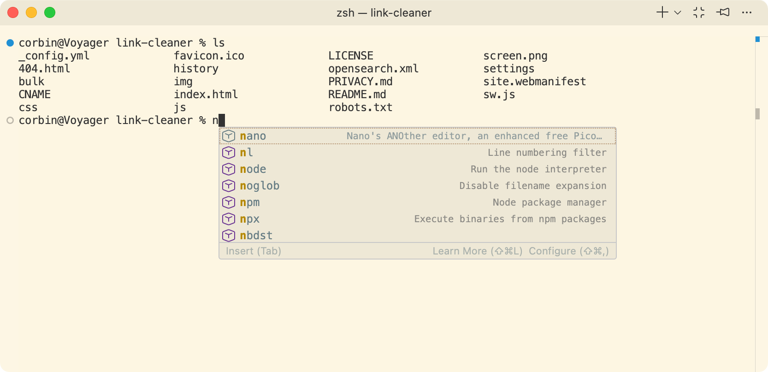The width and height of the screenshot is (768, 372).
Task: Click the green fullscreen window button
Action: click(x=50, y=13)
